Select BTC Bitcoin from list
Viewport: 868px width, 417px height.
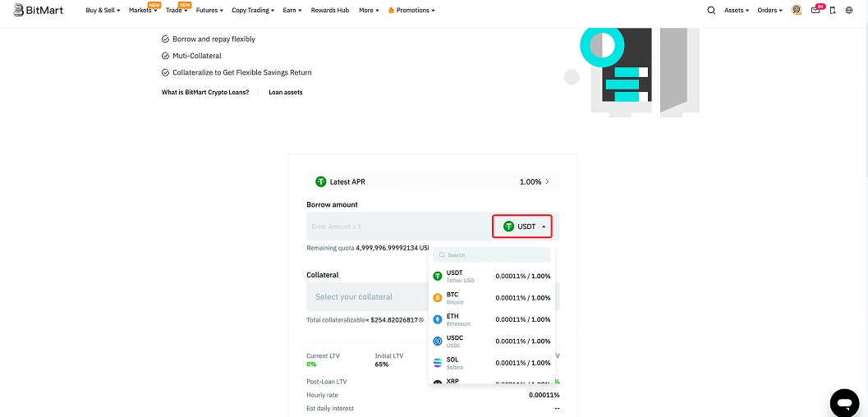point(492,297)
